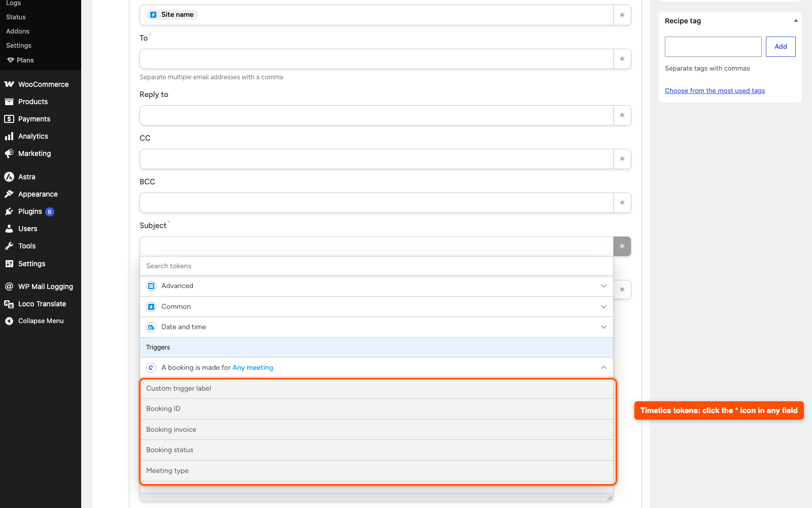Click the Settings sliders icon
Screen dimensions: 812x508
9,264
